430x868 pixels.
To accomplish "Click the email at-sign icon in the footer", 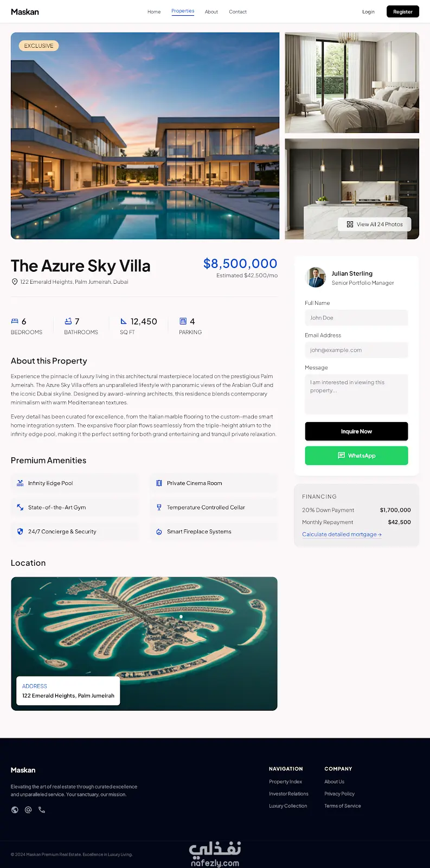I will [x=28, y=810].
